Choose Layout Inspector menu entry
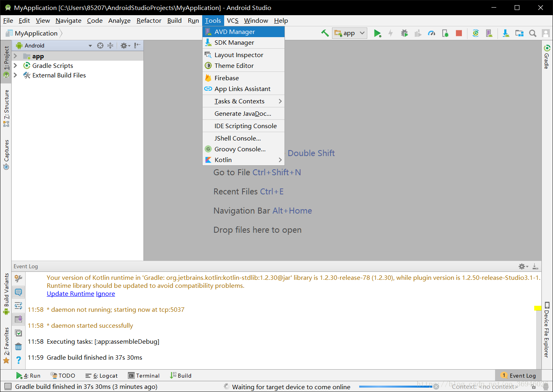 point(243,55)
